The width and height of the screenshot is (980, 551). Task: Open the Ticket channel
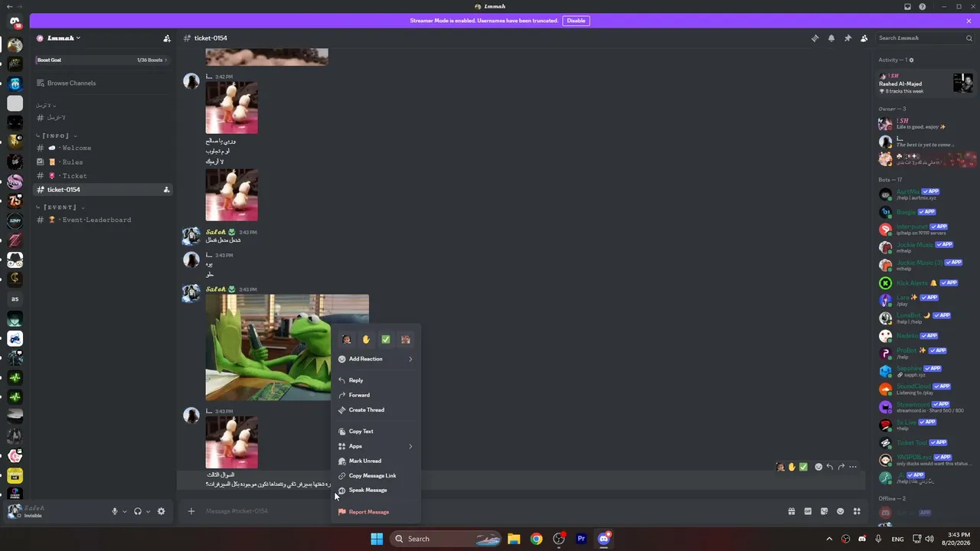[104, 176]
